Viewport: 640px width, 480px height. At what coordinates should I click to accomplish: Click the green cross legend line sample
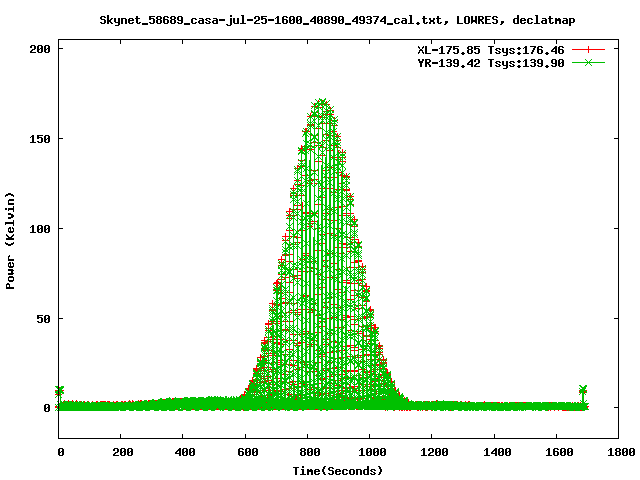click(588, 62)
